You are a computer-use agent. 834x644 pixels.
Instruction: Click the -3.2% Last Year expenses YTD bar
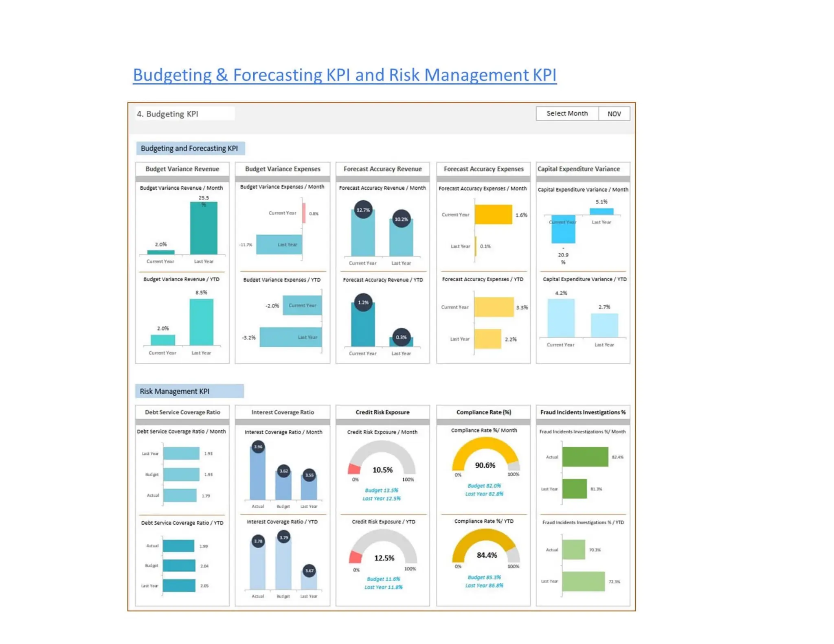tap(291, 337)
